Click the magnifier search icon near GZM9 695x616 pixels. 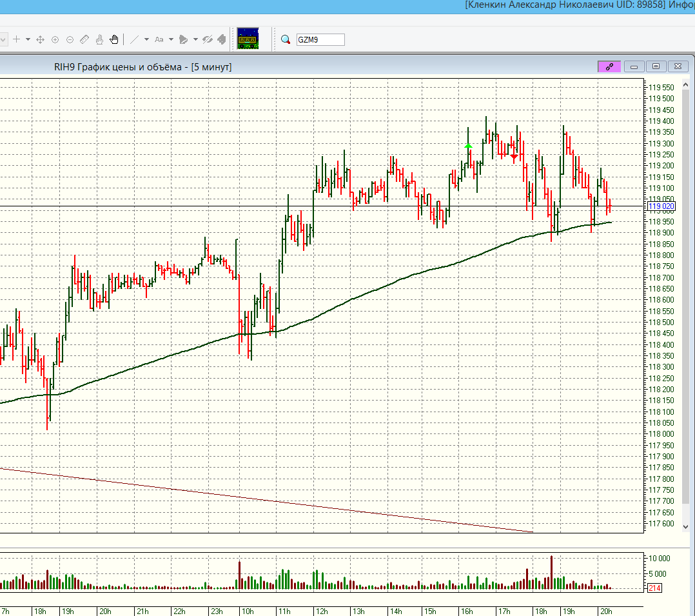pos(286,40)
